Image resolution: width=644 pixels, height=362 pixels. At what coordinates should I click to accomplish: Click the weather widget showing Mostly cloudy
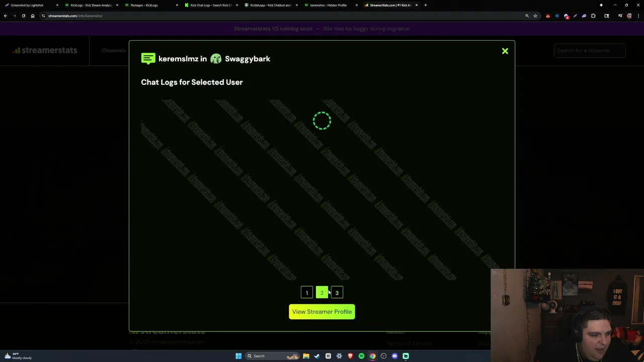[x=19, y=356]
